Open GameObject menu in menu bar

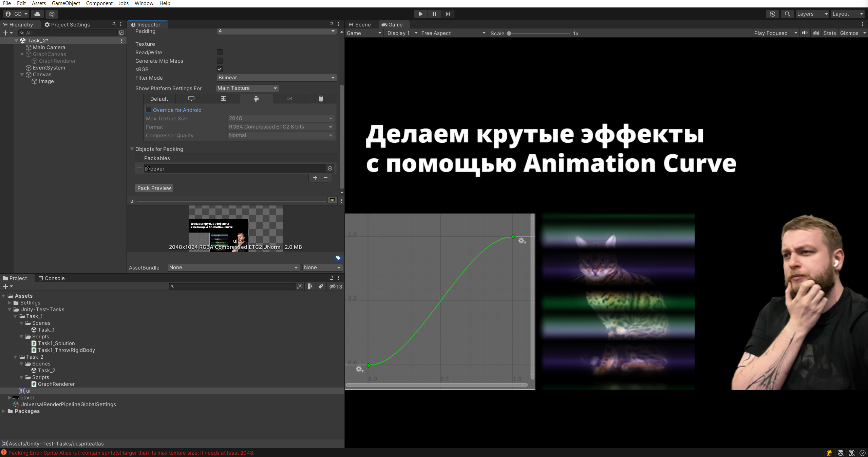65,3
